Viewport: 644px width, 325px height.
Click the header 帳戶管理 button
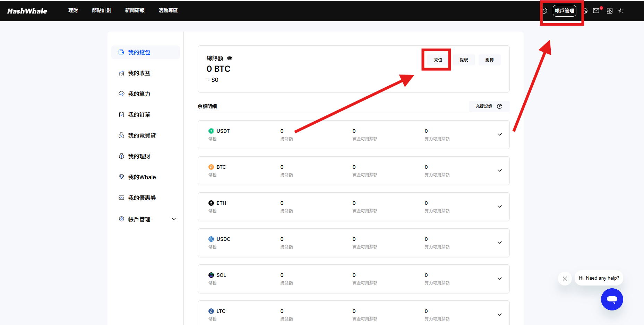(x=565, y=11)
